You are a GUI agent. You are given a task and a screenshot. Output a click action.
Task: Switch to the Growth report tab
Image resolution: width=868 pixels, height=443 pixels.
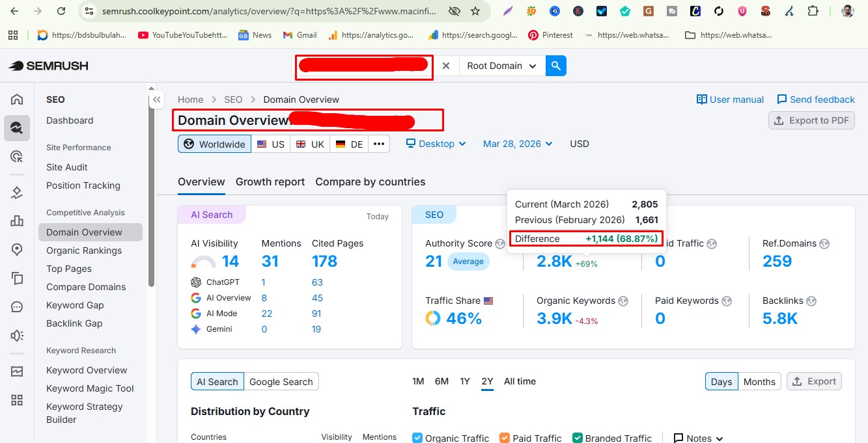[270, 181]
